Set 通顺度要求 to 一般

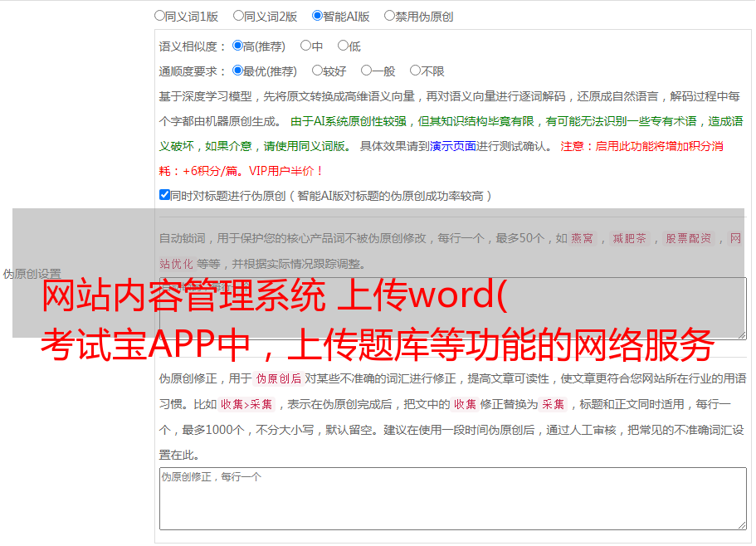click(x=367, y=71)
